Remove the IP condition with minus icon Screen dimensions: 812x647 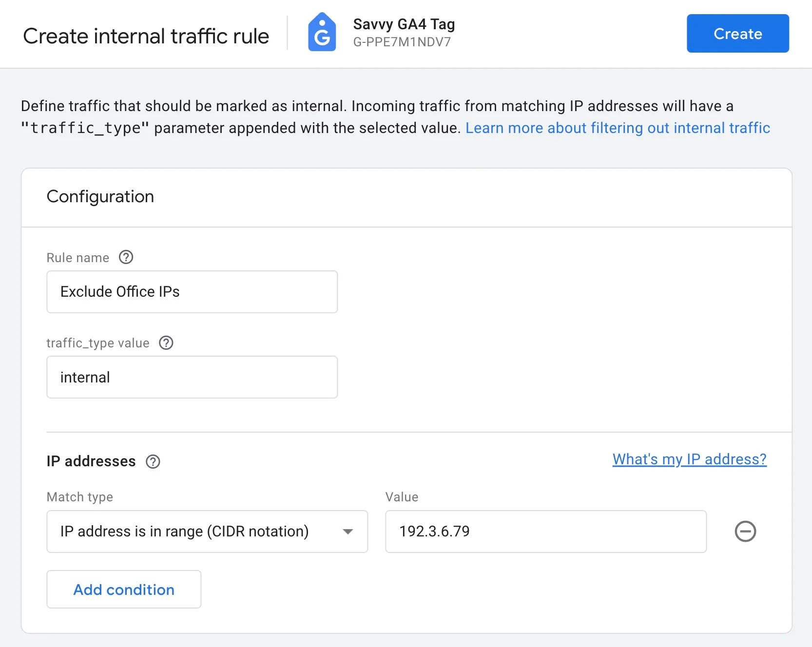click(x=745, y=531)
